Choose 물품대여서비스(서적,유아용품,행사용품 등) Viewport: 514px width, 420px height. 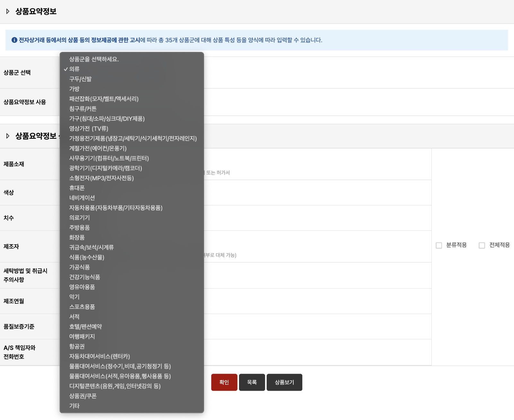tap(132, 376)
